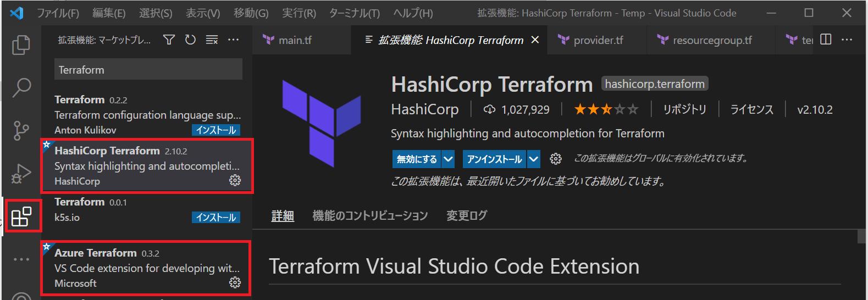Viewport: 868px width, 300px height.
Task: Open extensions panel more actions menu
Action: [234, 40]
